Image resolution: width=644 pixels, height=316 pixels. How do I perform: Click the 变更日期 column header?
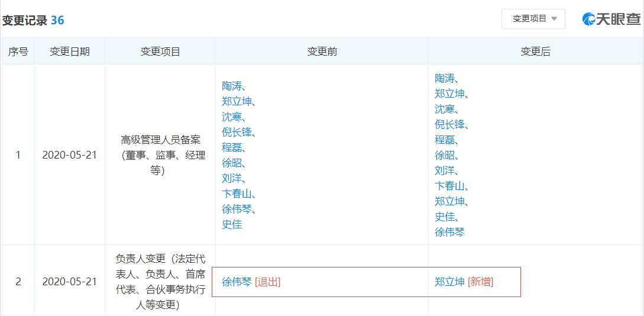click(70, 51)
